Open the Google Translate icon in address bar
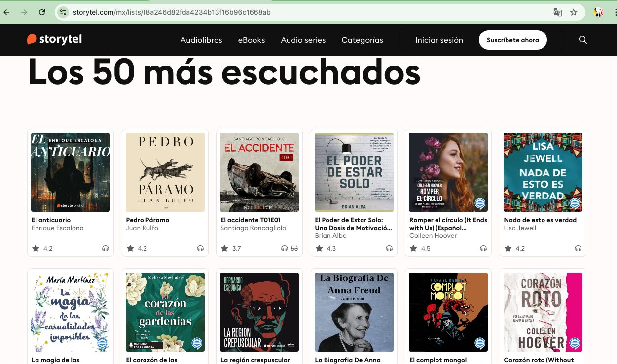The width and height of the screenshot is (617, 364). pyautogui.click(x=558, y=12)
